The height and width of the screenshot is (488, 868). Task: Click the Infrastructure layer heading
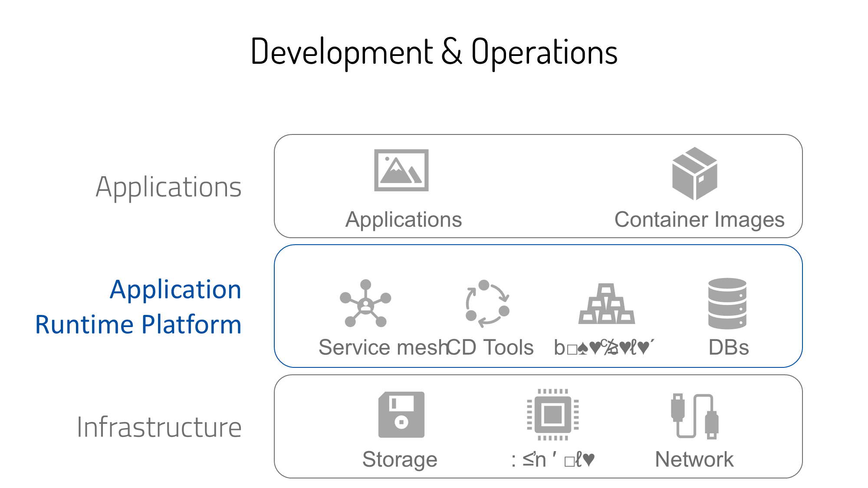(159, 427)
